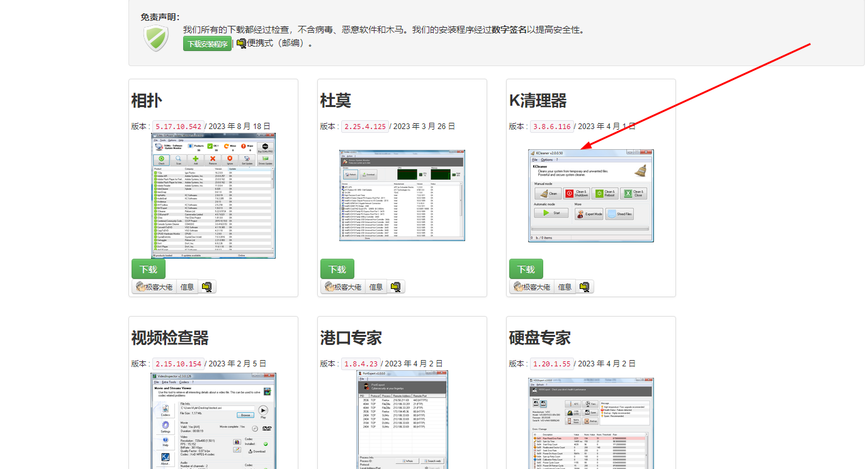This screenshot has height=469, width=868.
Task: Click the green 下载安装程序 button
Action: click(x=207, y=44)
